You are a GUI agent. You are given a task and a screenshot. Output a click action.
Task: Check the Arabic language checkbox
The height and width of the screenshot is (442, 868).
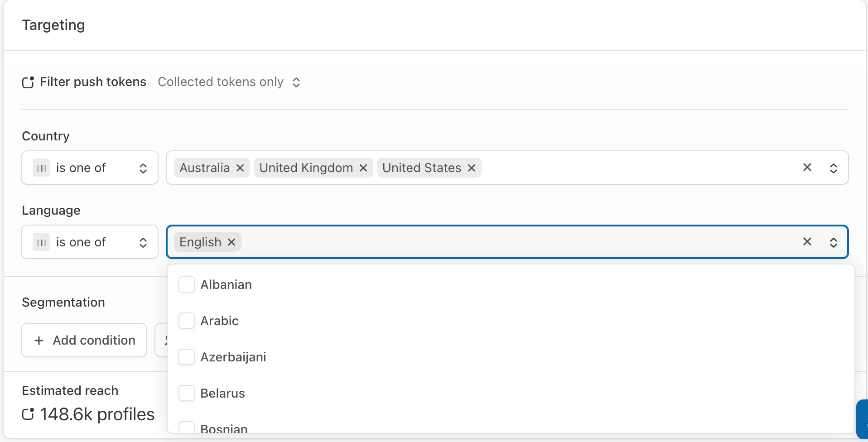187,321
